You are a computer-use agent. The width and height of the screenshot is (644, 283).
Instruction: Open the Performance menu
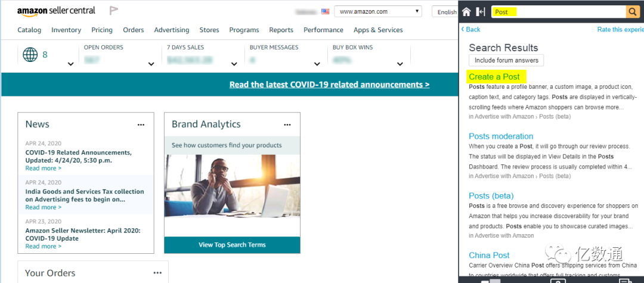point(323,30)
